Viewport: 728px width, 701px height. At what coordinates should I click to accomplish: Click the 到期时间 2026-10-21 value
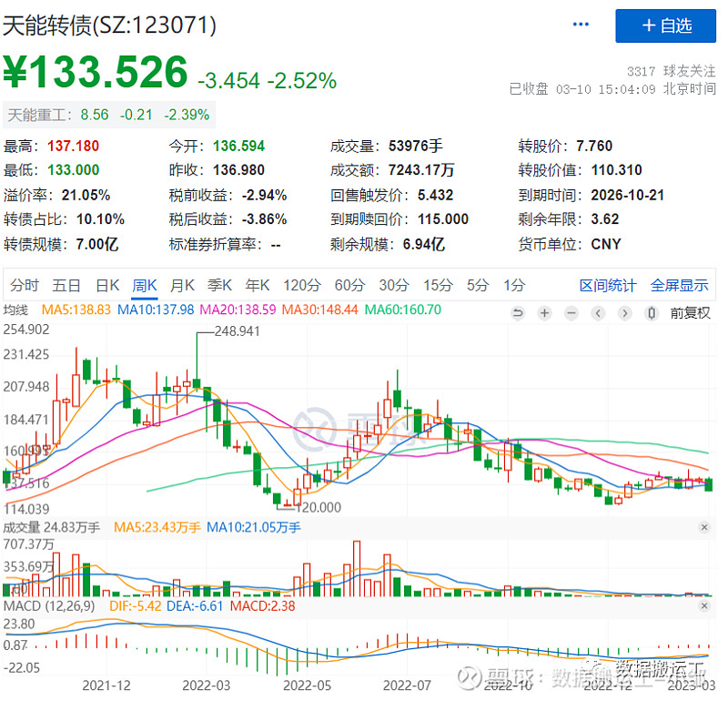627,195
